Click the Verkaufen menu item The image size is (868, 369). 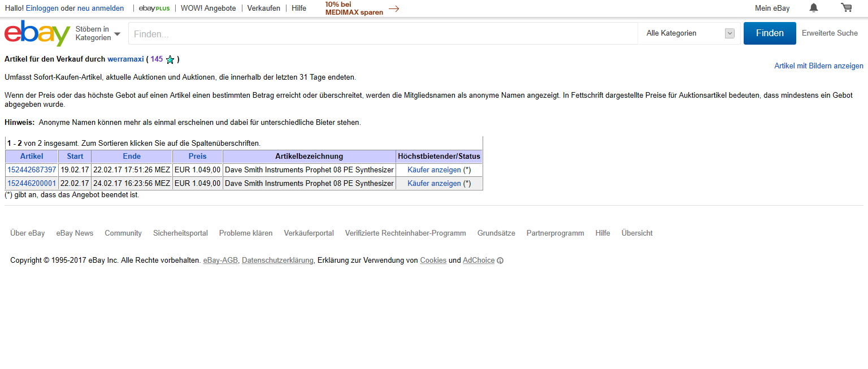(x=263, y=8)
